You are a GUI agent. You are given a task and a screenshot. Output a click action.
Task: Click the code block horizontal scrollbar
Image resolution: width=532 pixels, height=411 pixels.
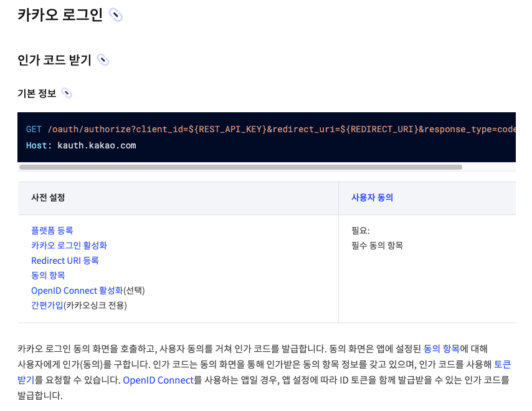[240, 167]
